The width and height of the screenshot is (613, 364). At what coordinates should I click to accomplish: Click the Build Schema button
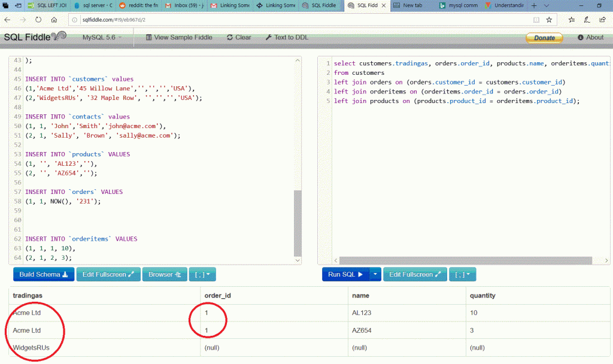(x=43, y=274)
